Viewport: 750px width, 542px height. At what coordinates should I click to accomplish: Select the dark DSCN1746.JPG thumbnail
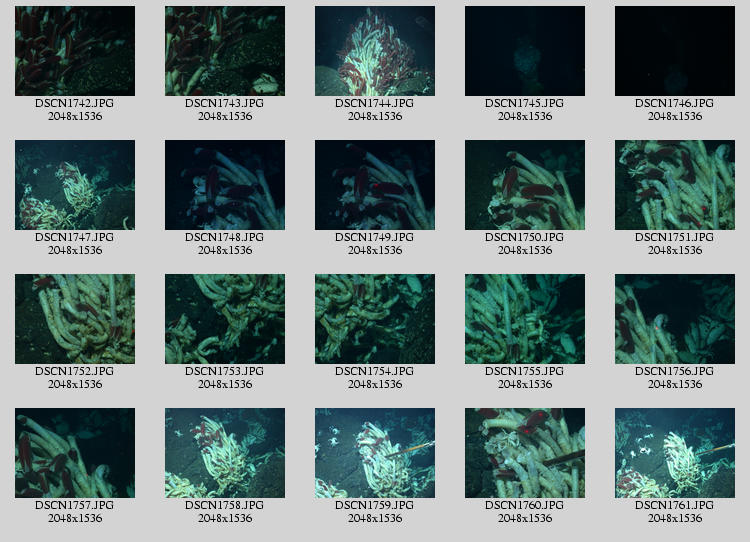pyautogui.click(x=675, y=51)
